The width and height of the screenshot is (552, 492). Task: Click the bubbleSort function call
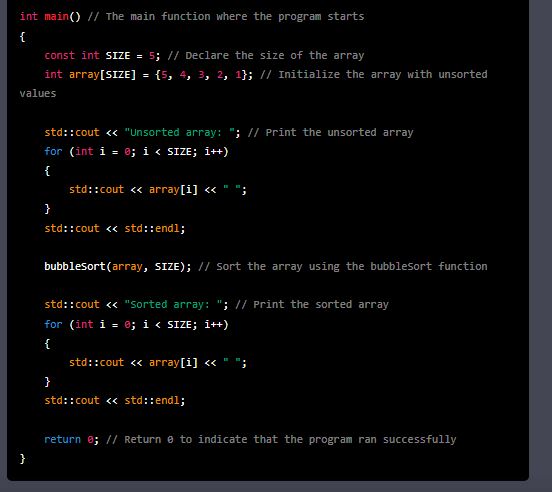pos(75,266)
